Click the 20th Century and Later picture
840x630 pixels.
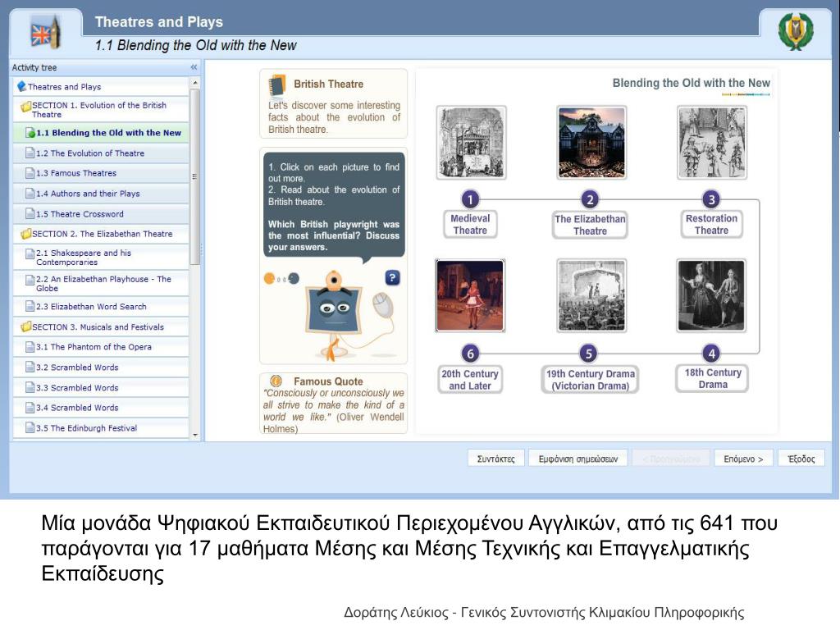470,295
